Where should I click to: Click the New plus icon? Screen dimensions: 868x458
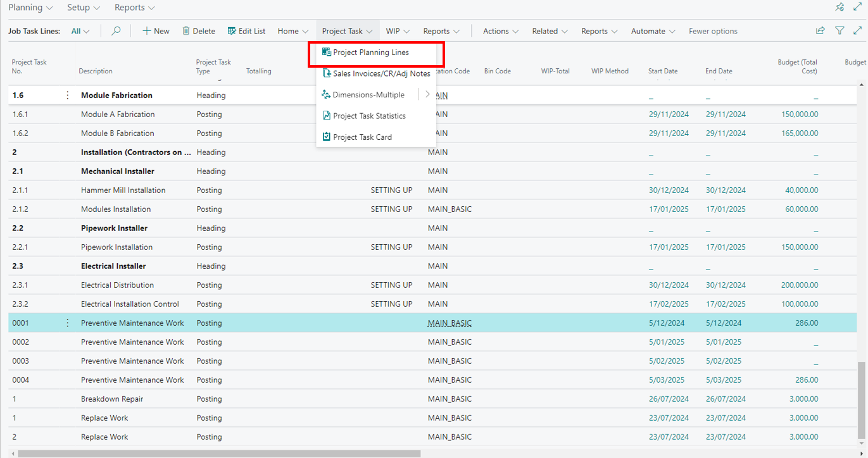(146, 31)
